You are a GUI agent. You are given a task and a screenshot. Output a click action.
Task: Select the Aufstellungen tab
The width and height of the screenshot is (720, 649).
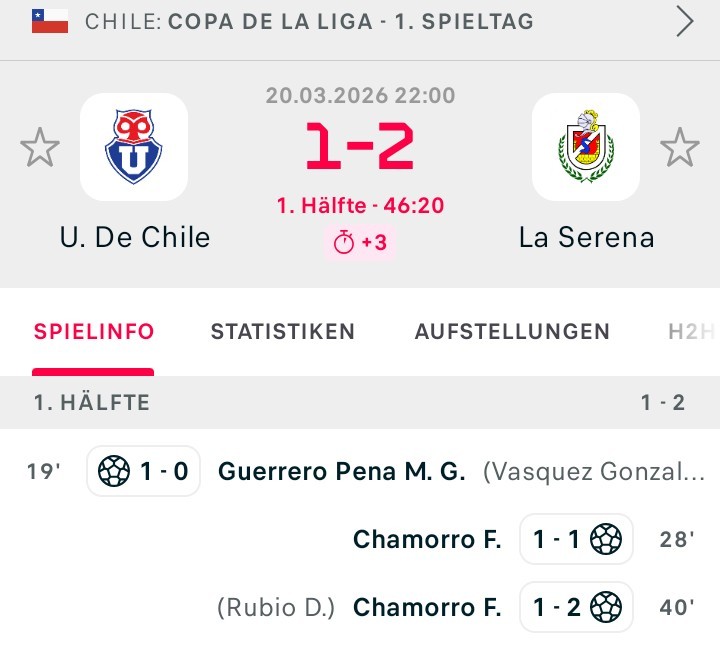pos(512,332)
